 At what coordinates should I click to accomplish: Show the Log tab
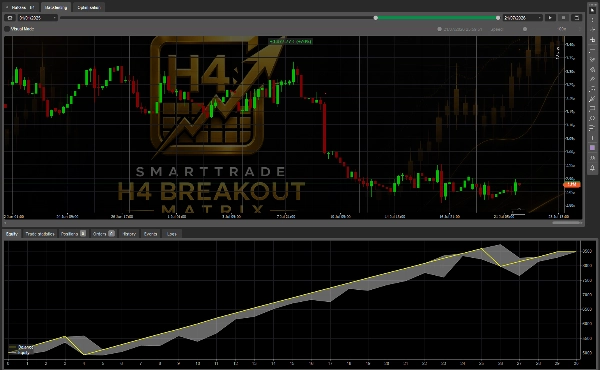(x=171, y=234)
